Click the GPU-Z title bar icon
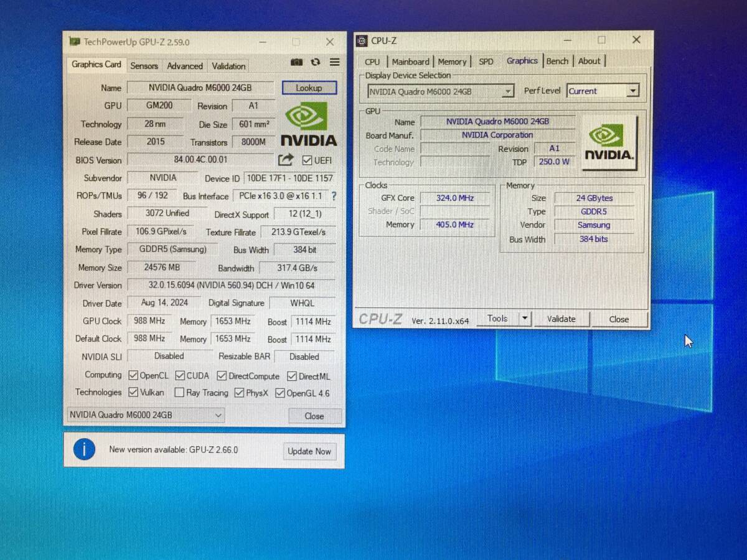Image resolution: width=747 pixels, height=560 pixels. point(75,42)
